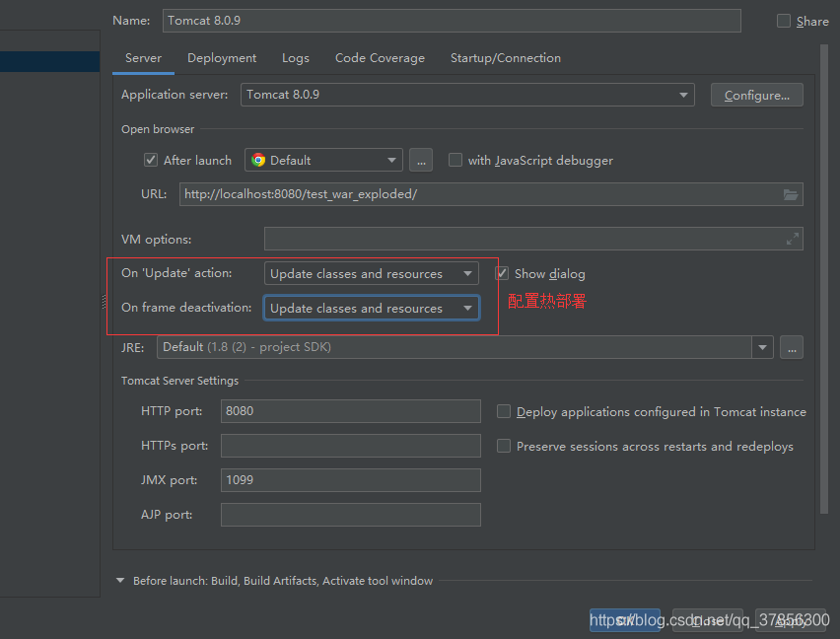Switch to the Server tab
Screen dimensions: 840x639
coord(143,58)
